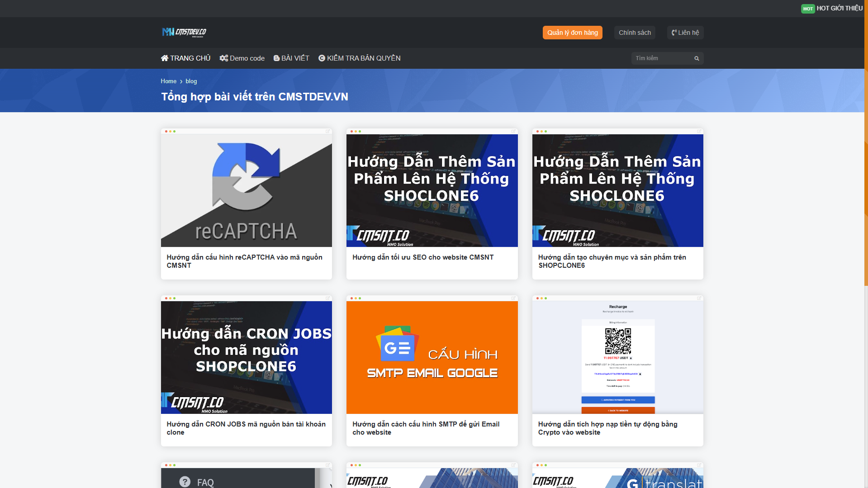The image size is (868, 488).
Task: Open the reCAPTCHA article thumbnail
Action: pyautogui.click(x=246, y=190)
